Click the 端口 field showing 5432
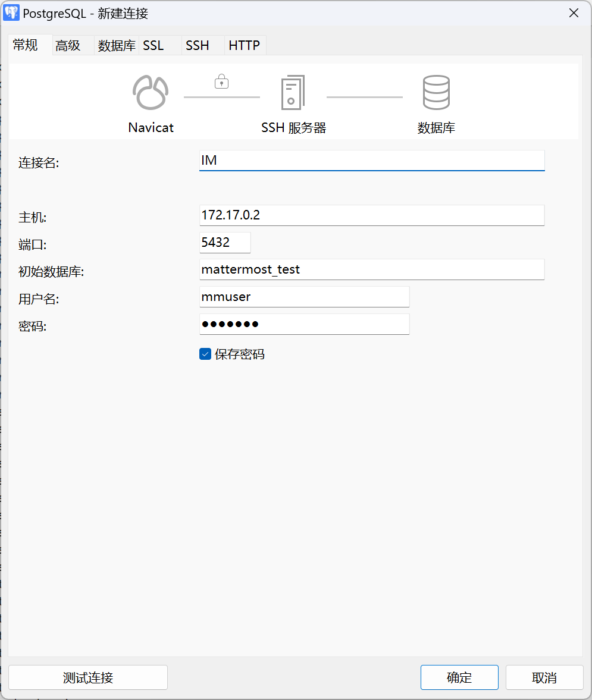Image resolution: width=592 pixels, height=700 pixels. [225, 243]
